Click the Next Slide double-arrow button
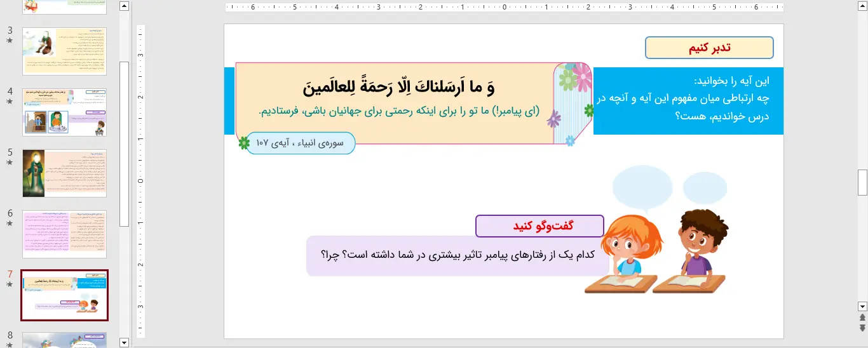Image resolution: width=868 pixels, height=348 pixels. [x=862, y=328]
